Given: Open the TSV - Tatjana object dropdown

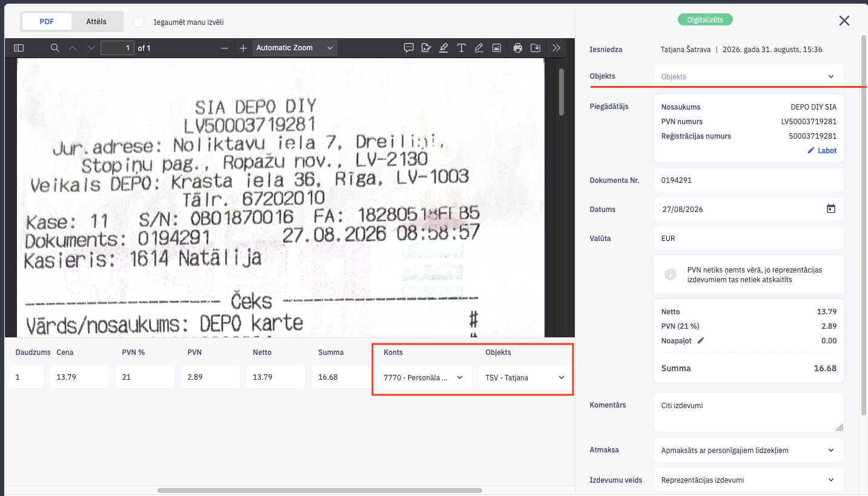Looking at the screenshot, I should click(526, 377).
